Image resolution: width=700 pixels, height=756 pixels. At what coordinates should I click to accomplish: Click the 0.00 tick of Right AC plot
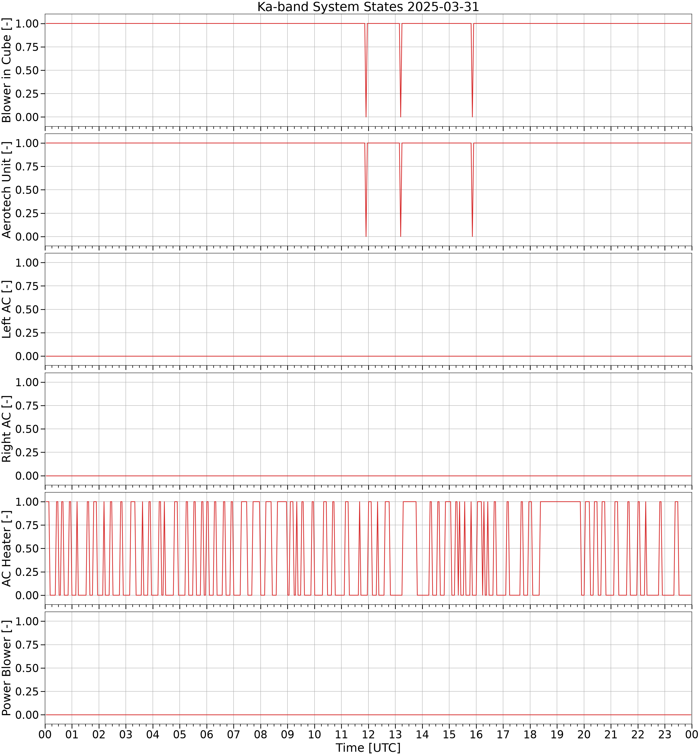(27, 476)
